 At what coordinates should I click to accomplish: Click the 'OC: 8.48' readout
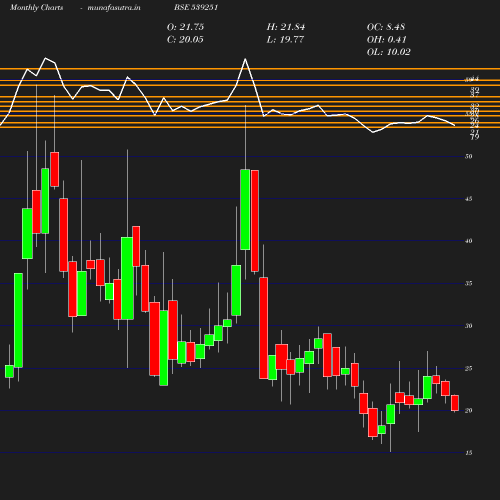click(x=386, y=27)
